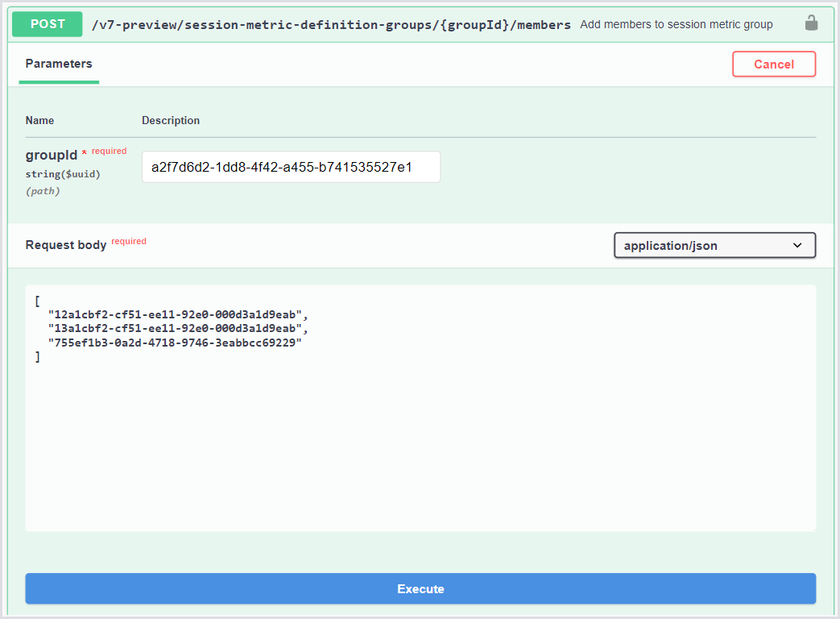Click the authorization padlock icon
Image resolution: width=840 pixels, height=619 pixels.
(x=811, y=23)
